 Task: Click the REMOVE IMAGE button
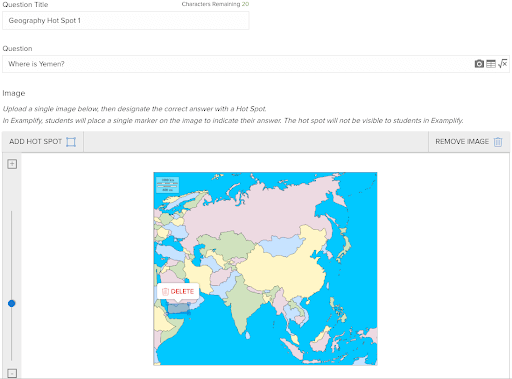tap(469, 142)
